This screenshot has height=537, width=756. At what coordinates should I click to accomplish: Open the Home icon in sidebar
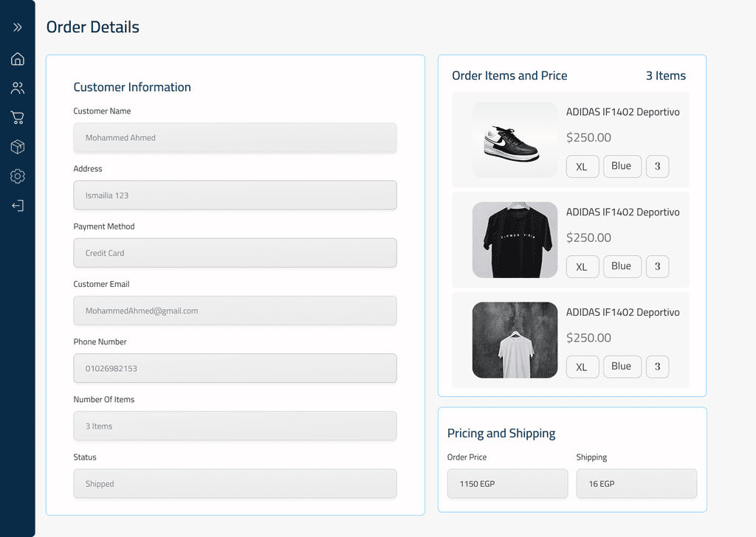[18, 59]
